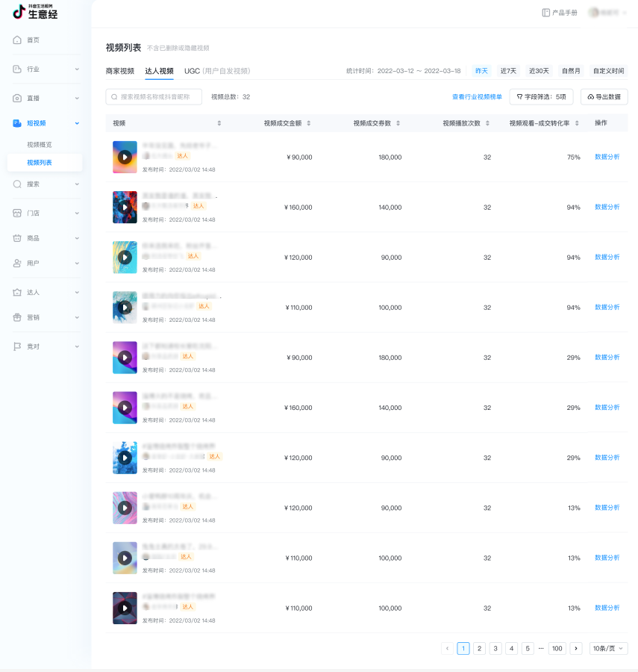The width and height of the screenshot is (638, 672).
Task: Sort by 视频成交金额 column arrows
Action: point(308,123)
